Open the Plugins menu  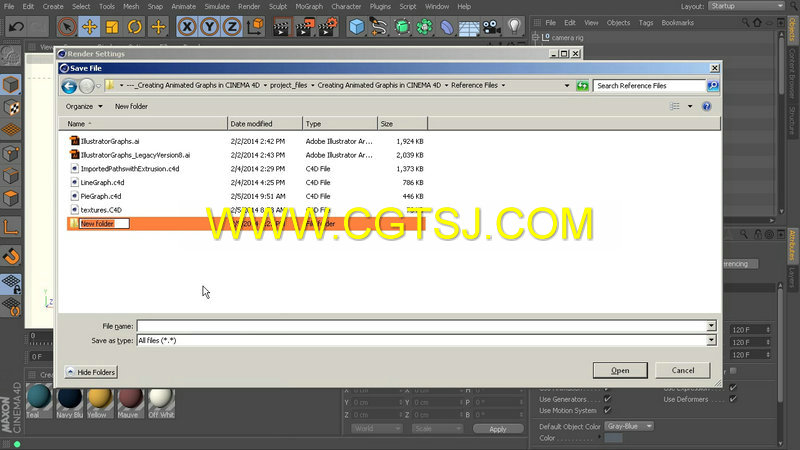click(380, 7)
